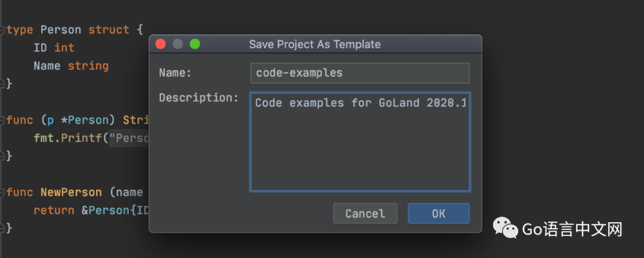The image size is (644, 258).
Task: Place the caret on the NewPerson function name
Action: coord(72,192)
